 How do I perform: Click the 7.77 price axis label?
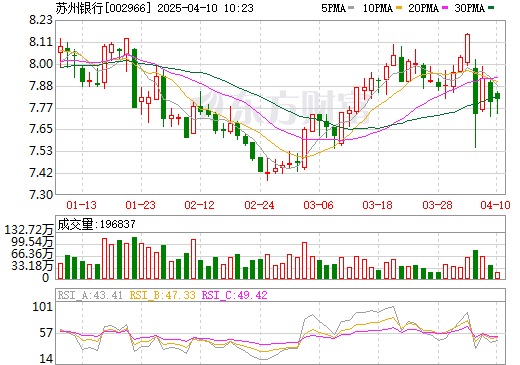pyautogui.click(x=41, y=108)
